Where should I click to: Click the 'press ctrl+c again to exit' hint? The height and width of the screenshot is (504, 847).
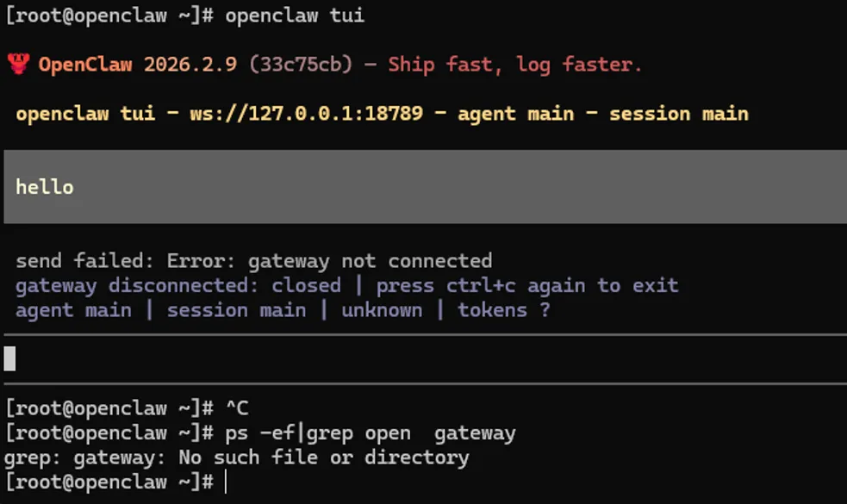pos(526,285)
